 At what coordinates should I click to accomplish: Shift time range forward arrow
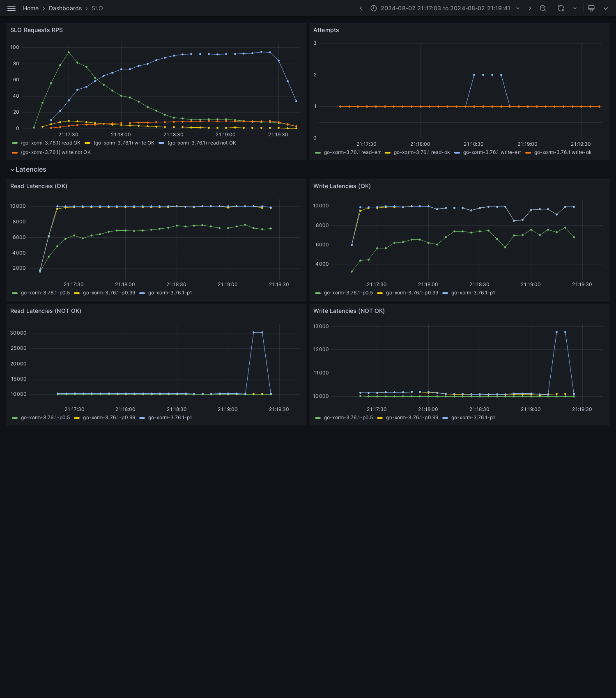(530, 8)
